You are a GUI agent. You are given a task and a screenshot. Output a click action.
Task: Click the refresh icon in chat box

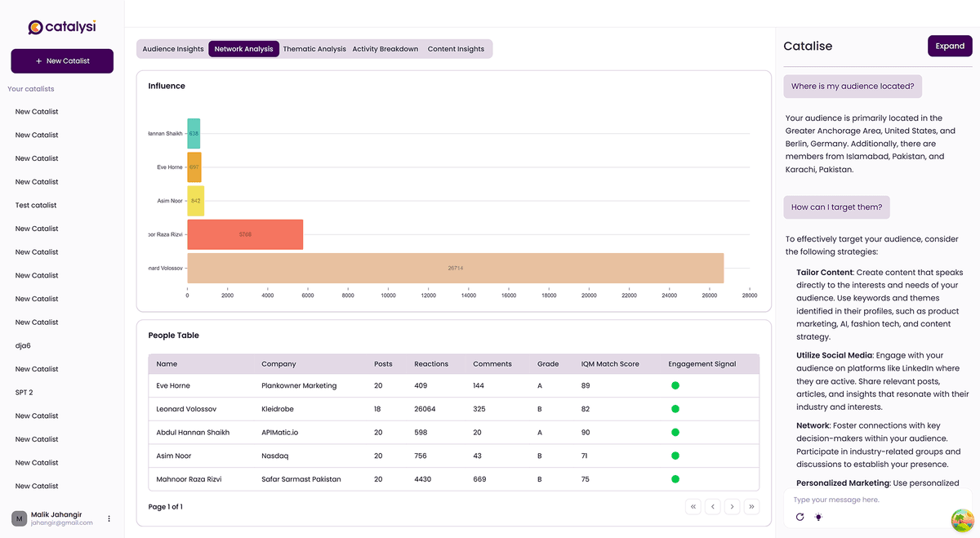pyautogui.click(x=800, y=517)
